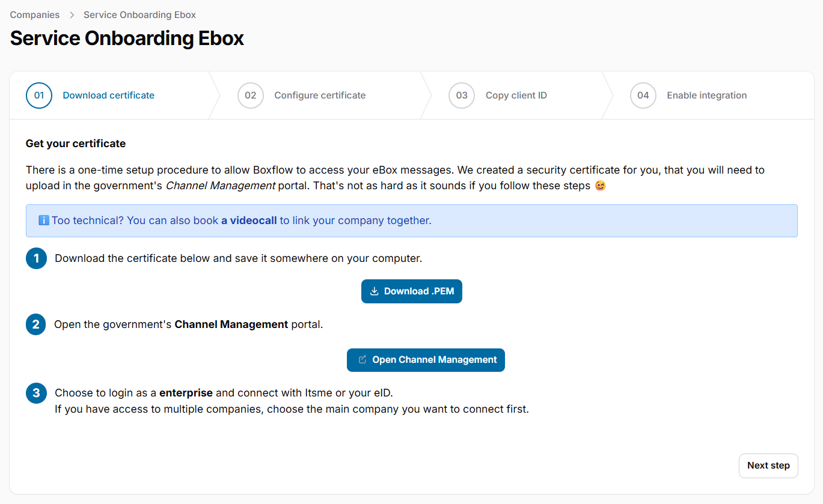The image size is (823, 504).
Task: Open the Service Onboarding Ebox breadcrumb link
Action: click(x=139, y=15)
